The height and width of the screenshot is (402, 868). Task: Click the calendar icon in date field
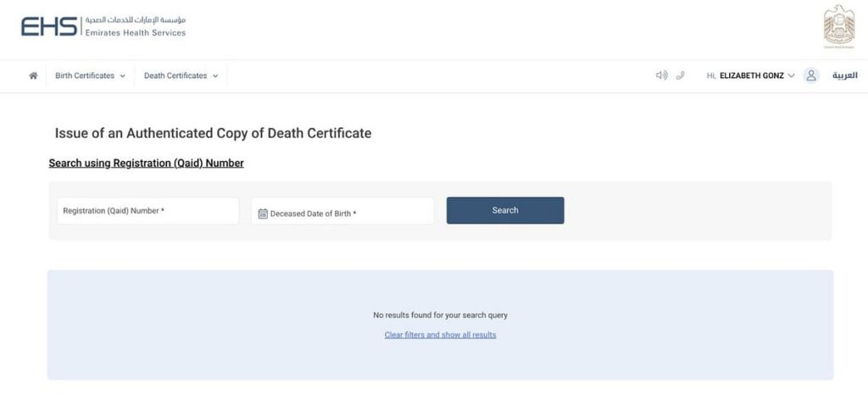point(263,214)
